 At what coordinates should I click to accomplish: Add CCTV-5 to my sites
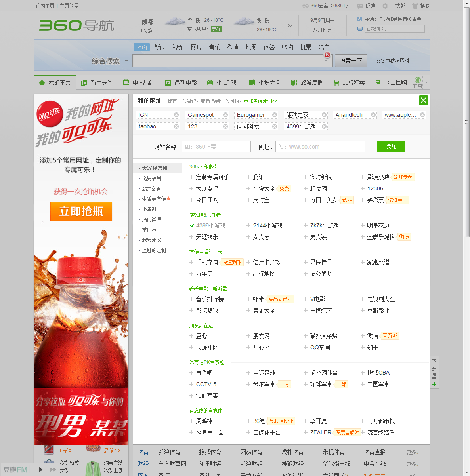191,385
